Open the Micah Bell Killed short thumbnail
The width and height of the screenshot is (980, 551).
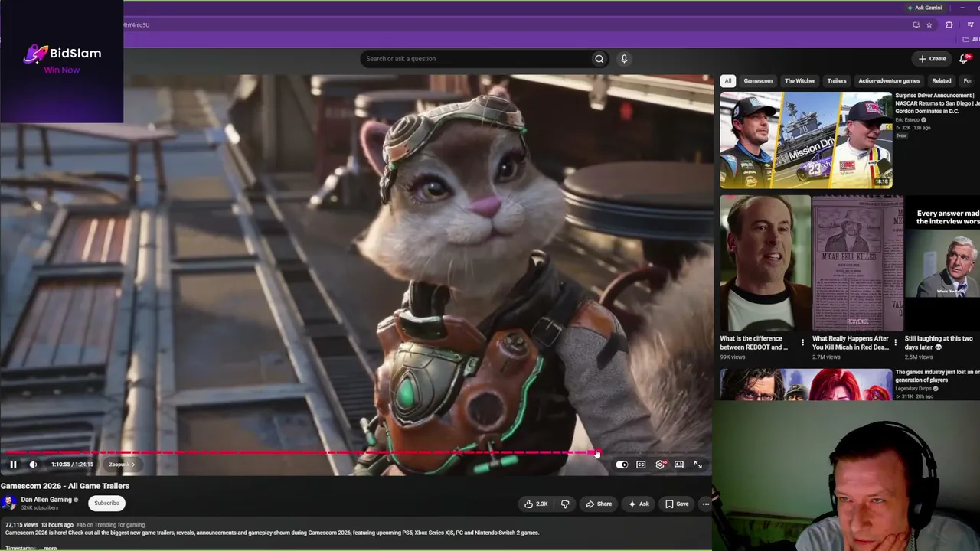pos(857,262)
